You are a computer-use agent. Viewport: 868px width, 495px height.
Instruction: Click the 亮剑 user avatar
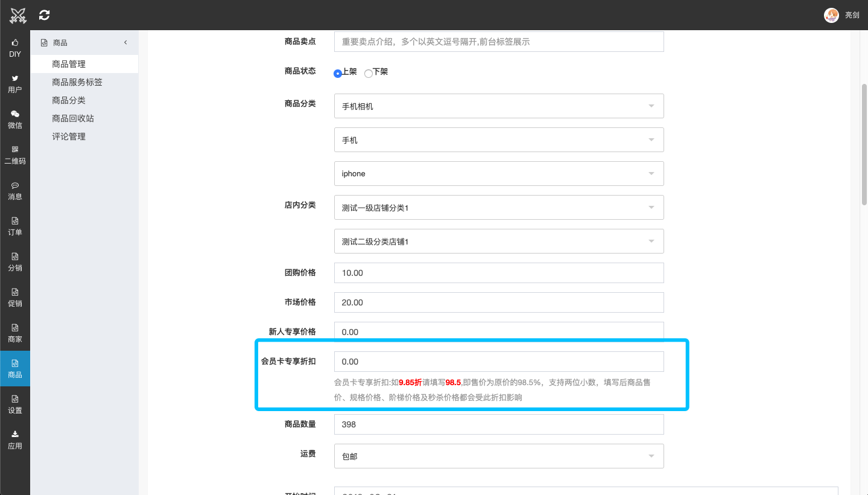click(832, 14)
